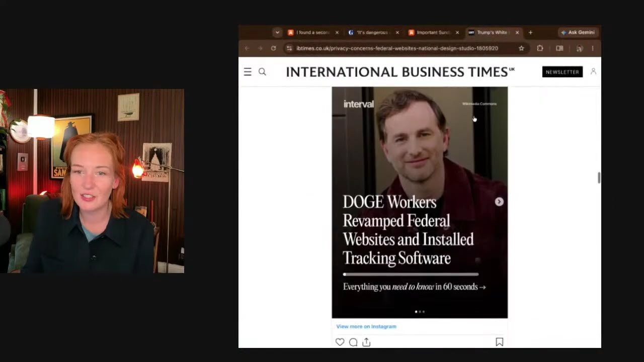Image resolution: width=644 pixels, height=362 pixels.
Task: Reload the ibtimes page
Action: 273,48
